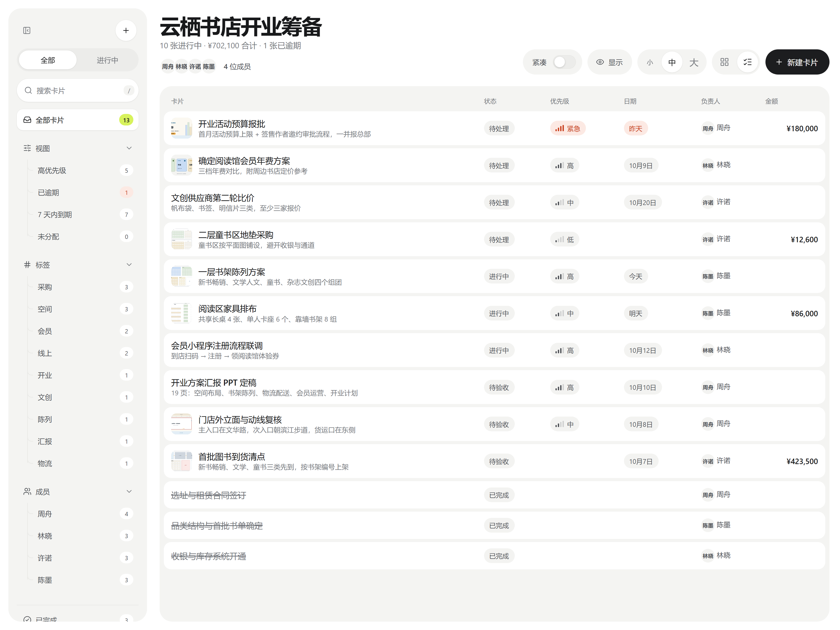This screenshot has height=630, width=840.
Task: Select 全部卡片 in the sidebar
Action: pos(77,120)
